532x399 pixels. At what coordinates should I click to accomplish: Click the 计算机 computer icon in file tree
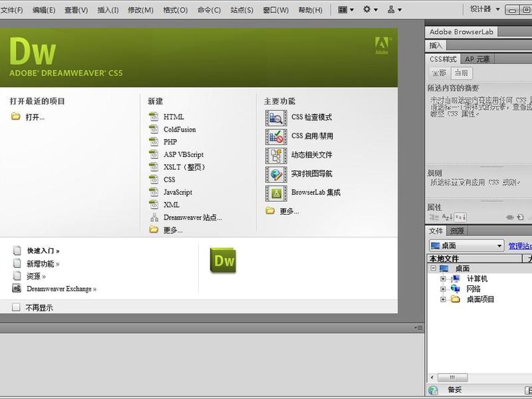click(456, 279)
